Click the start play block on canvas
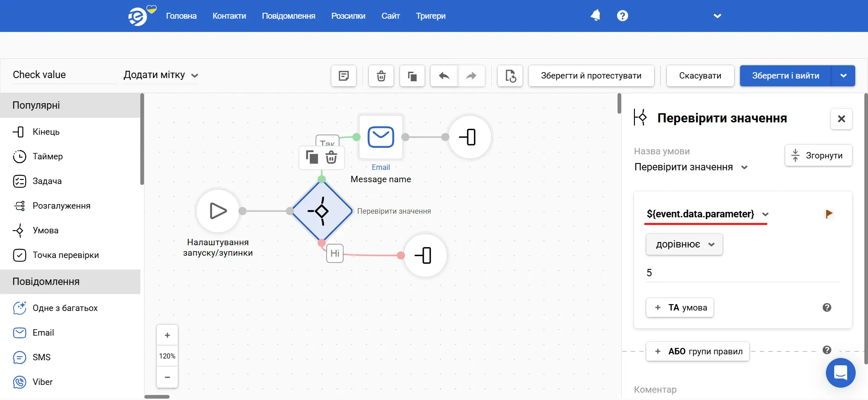This screenshot has height=400, width=868. point(218,211)
